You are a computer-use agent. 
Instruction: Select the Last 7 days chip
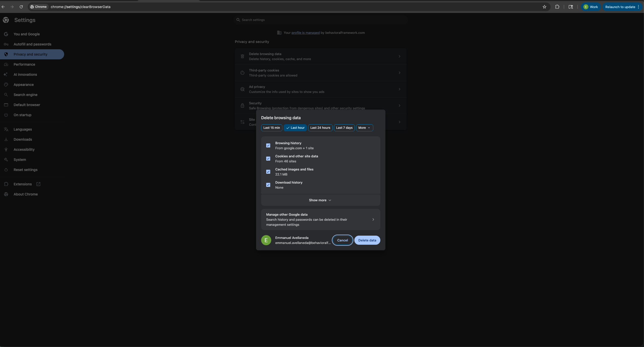tap(344, 128)
